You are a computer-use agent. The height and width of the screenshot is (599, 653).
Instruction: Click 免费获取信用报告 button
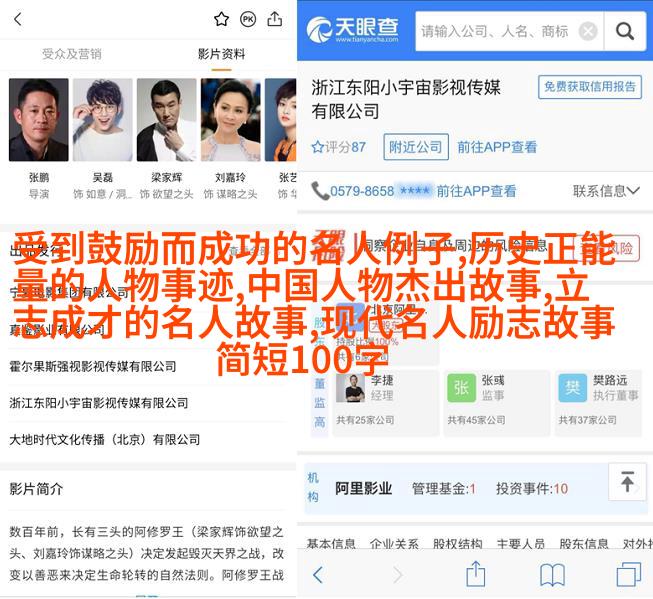click(590, 87)
